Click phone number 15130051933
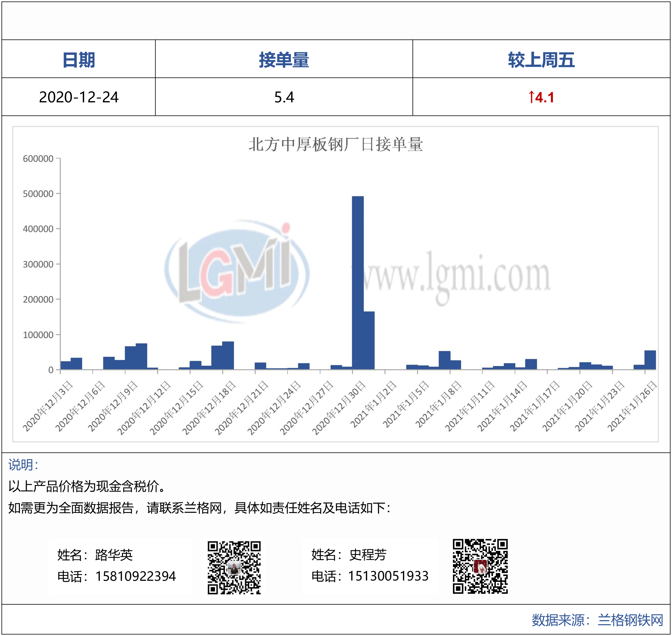Screen dimensions: 672x636 click(x=388, y=576)
